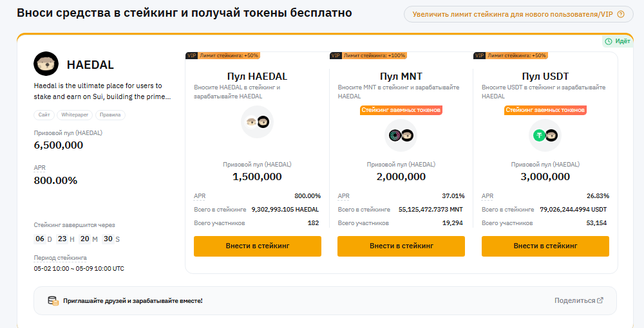Click the share external-link icon
Image resolution: width=644 pixels, height=328 pixels.
[x=601, y=300]
